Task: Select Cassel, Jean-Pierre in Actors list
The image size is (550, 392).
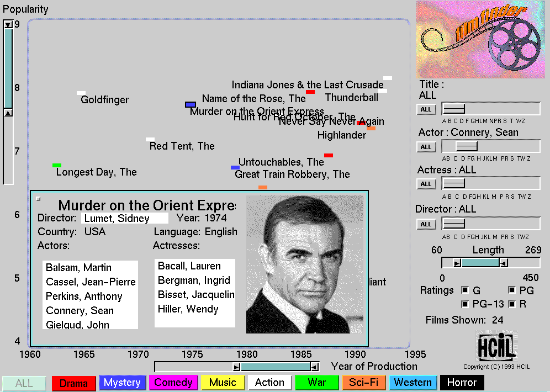Action: coord(91,282)
